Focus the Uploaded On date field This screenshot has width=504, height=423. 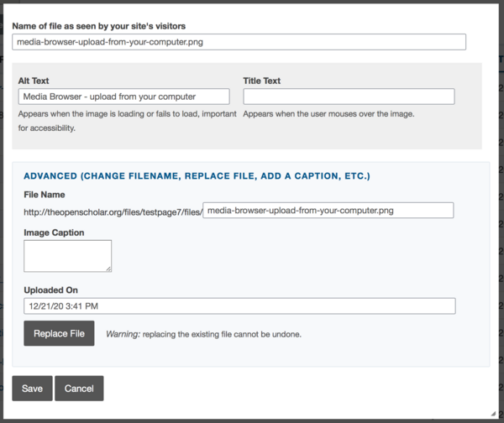coord(239,305)
